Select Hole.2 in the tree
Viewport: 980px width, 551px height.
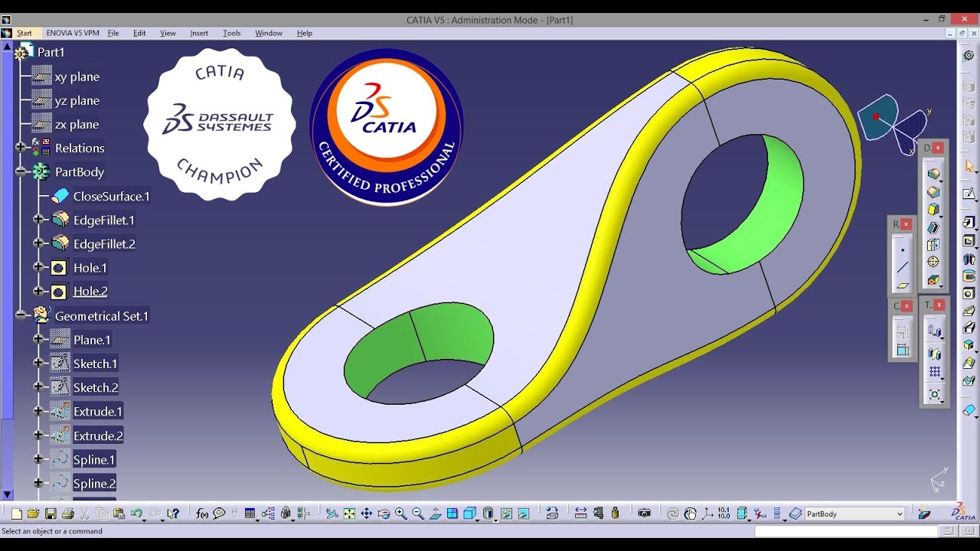[90, 291]
